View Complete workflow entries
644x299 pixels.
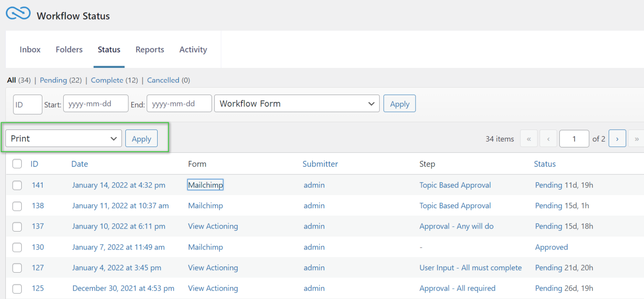tap(107, 80)
